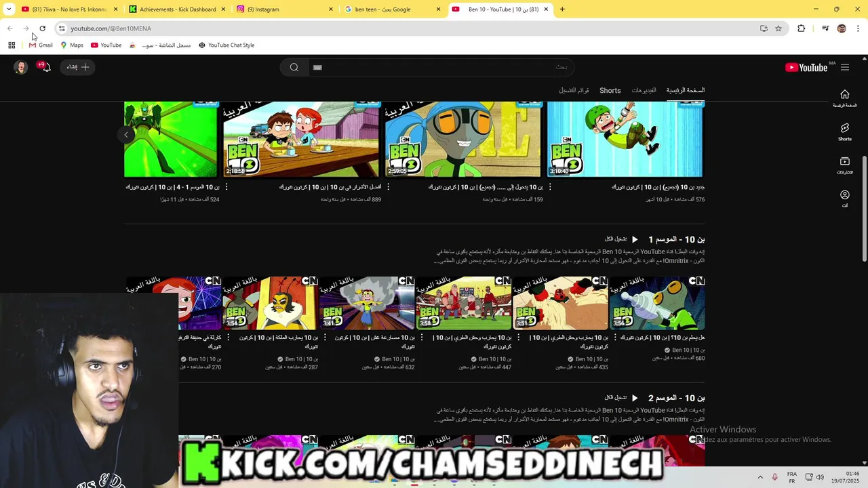Open a new browser tab

562,9
